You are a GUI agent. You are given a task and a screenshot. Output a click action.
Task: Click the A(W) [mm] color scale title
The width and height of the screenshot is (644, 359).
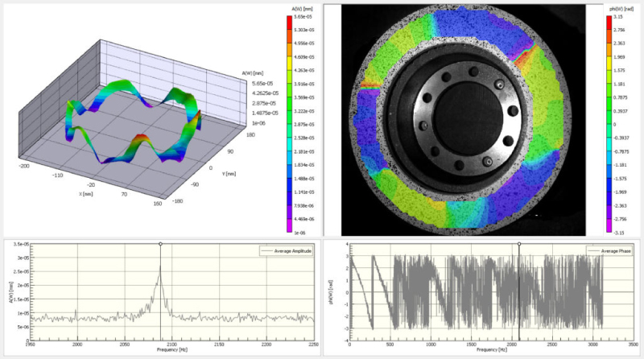coord(294,8)
